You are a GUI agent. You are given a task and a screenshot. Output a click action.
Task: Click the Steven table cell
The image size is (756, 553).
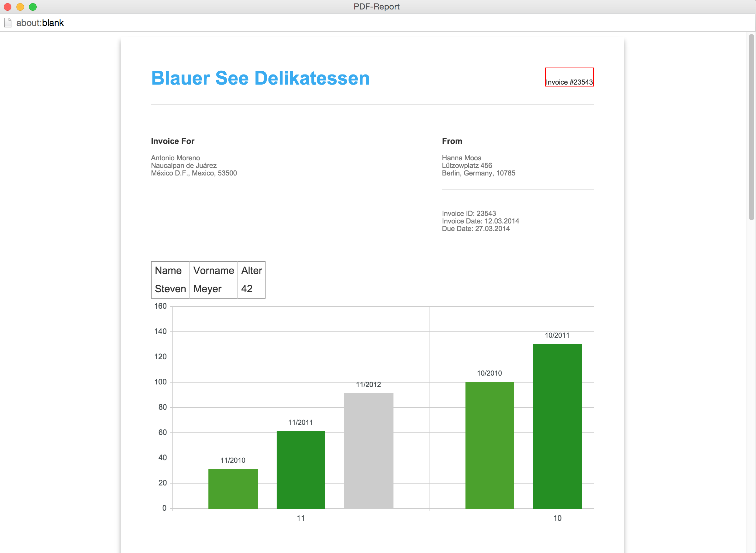pyautogui.click(x=170, y=289)
